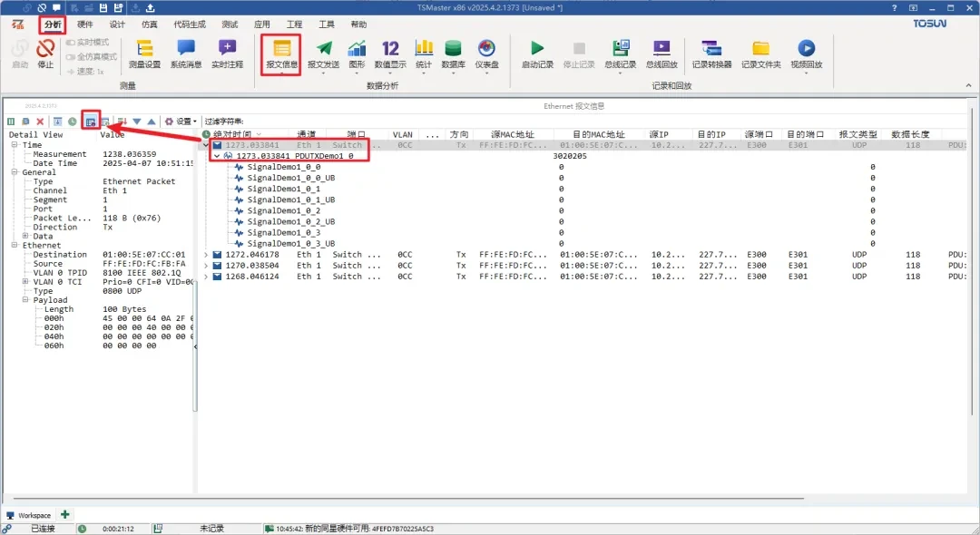
Task: Click the 源MAC地址 column header
Action: (x=513, y=134)
